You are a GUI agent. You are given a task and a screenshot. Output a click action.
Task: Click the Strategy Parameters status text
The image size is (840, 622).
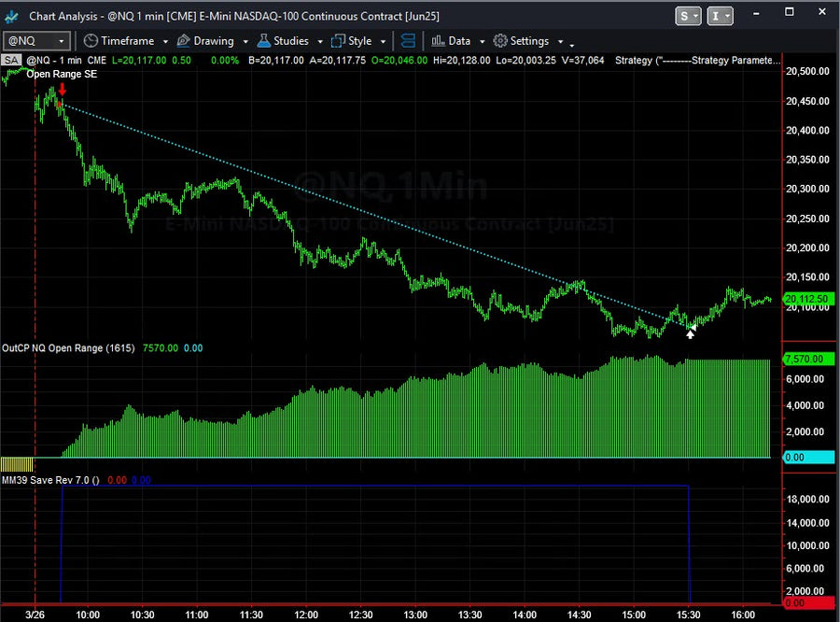697,60
